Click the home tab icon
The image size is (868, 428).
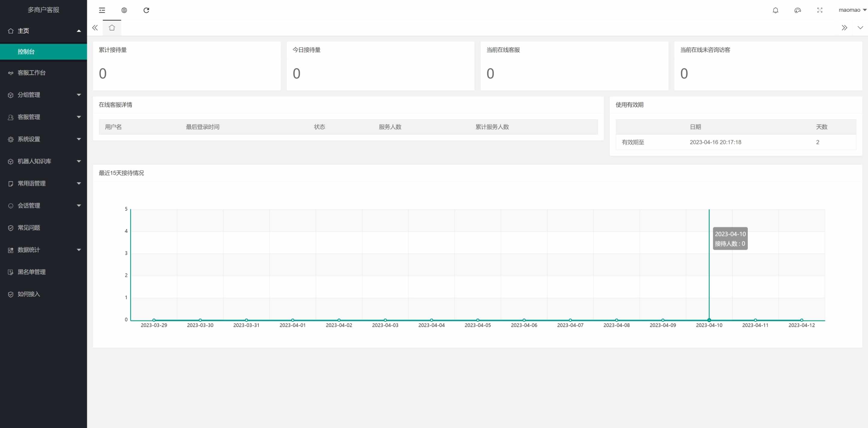click(x=112, y=28)
